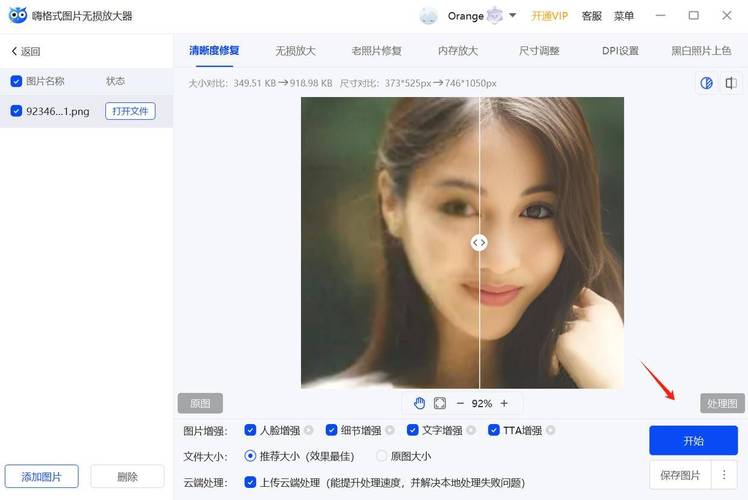Toggle 细节增强 checkbox

(x=332, y=430)
